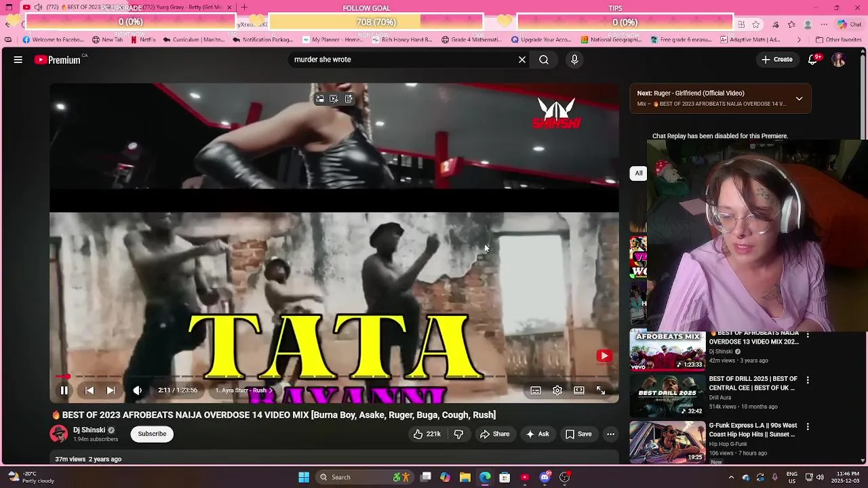868x488 pixels.
Task: Open video settings gear
Action: [x=557, y=390]
